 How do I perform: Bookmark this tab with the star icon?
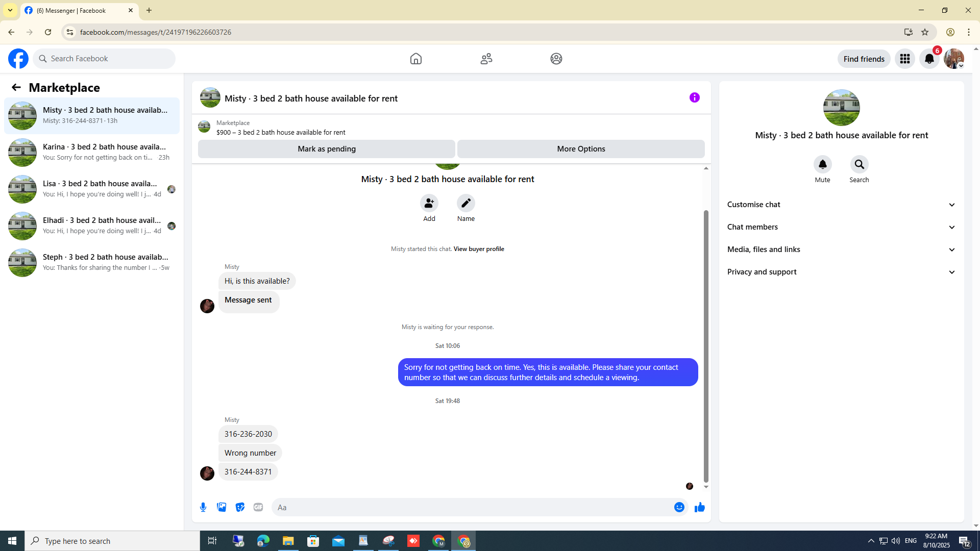pyautogui.click(x=924, y=32)
